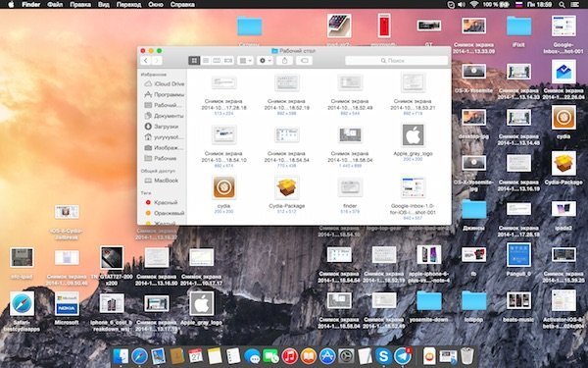Open the Окно menu
The image size is (588, 368).
pos(156,5)
